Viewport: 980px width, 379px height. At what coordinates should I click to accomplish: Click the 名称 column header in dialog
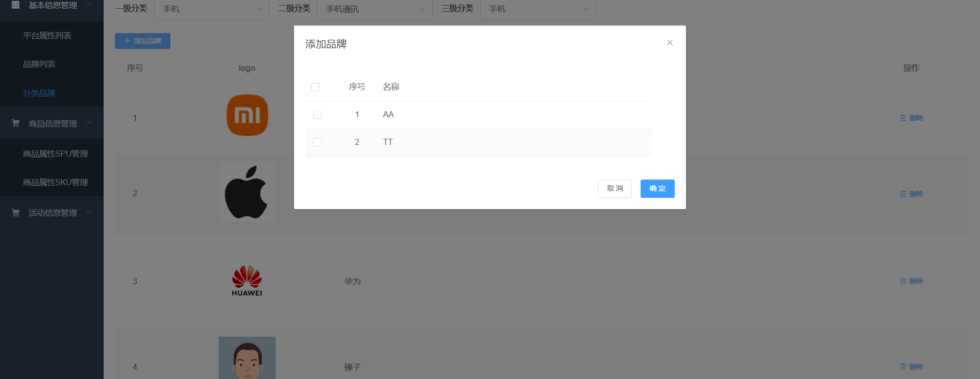pyautogui.click(x=391, y=87)
